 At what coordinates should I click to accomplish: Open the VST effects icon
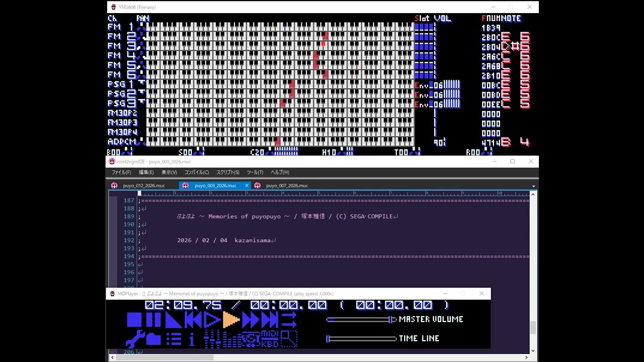point(250,339)
